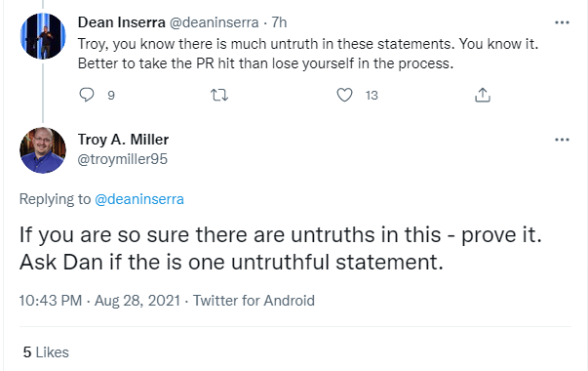Open more options on Dean Inserra's tweet
This screenshot has width=588, height=371.
point(562,22)
